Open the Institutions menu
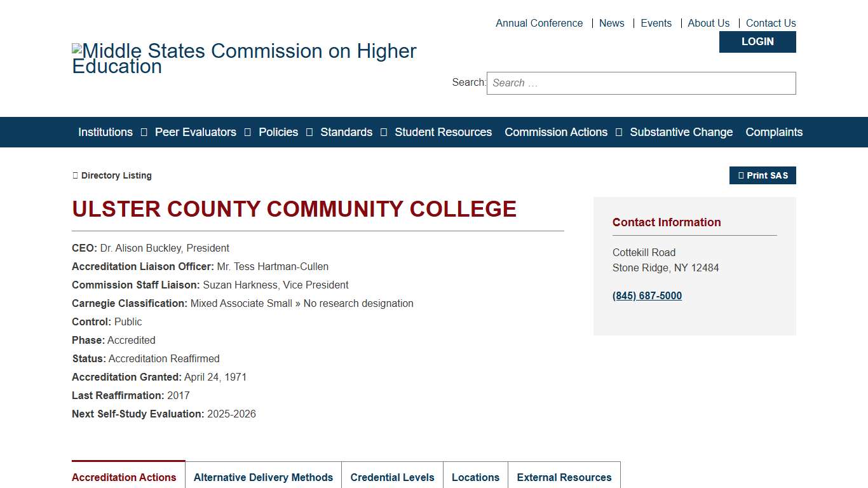 (x=105, y=132)
